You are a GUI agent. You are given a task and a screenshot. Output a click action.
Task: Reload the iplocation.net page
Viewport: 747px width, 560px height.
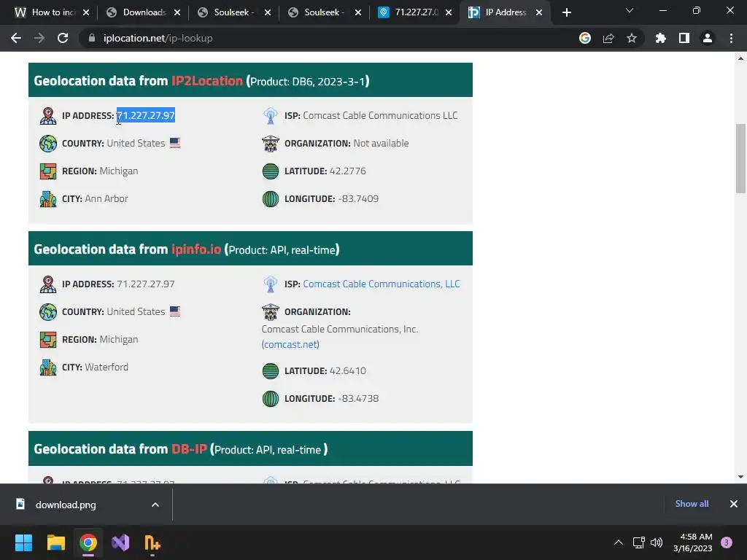[x=63, y=38]
